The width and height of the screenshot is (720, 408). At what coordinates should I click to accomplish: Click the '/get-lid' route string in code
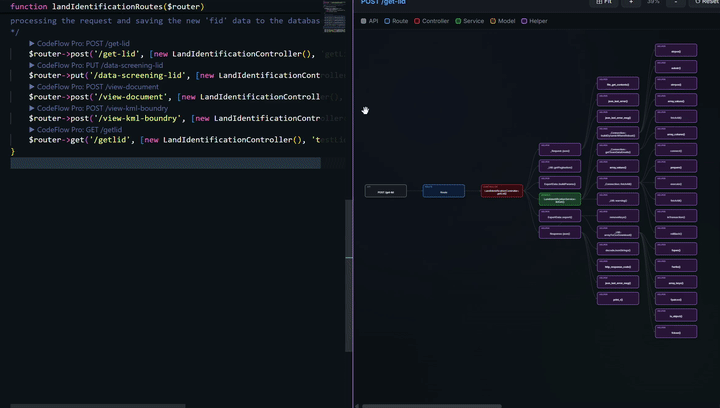pyautogui.click(x=115, y=54)
